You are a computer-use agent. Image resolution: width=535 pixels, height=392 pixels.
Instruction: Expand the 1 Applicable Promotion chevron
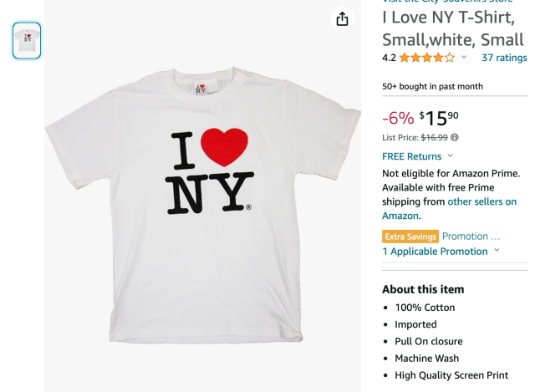tap(497, 251)
